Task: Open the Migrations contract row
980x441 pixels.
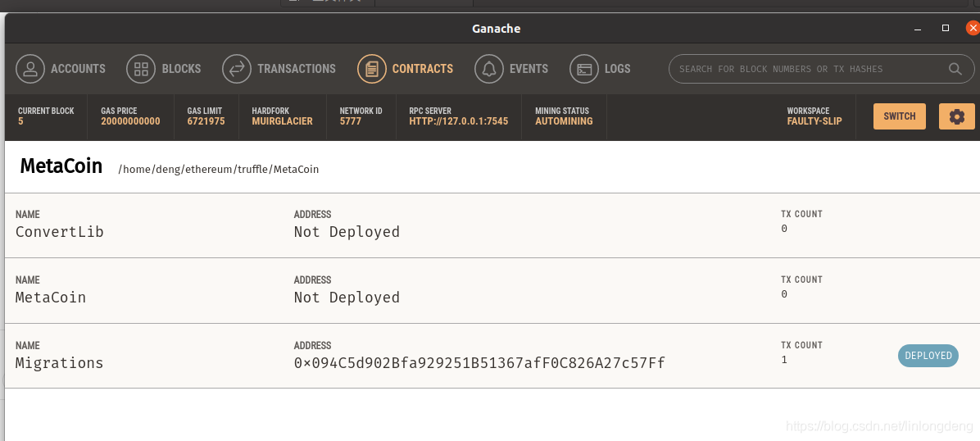Action: coord(492,356)
